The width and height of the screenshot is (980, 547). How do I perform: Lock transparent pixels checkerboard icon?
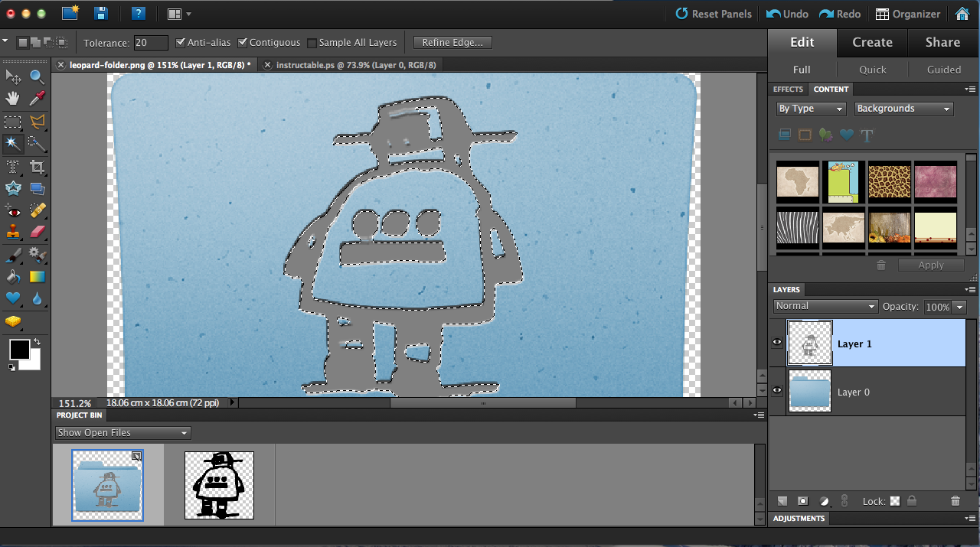coord(894,501)
